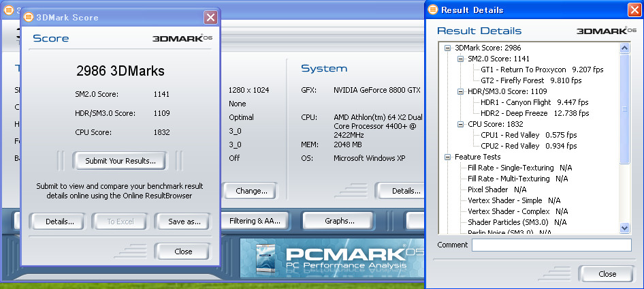Click the NVIDIA GeForce 8800 GTX text
The width and height of the screenshot is (644, 289).
pyautogui.click(x=376, y=90)
